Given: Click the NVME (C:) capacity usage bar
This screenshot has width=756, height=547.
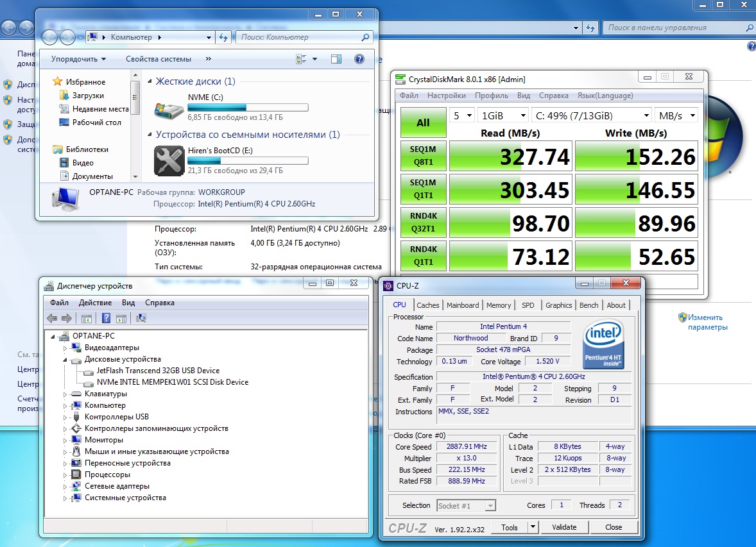Looking at the screenshot, I should (248, 108).
